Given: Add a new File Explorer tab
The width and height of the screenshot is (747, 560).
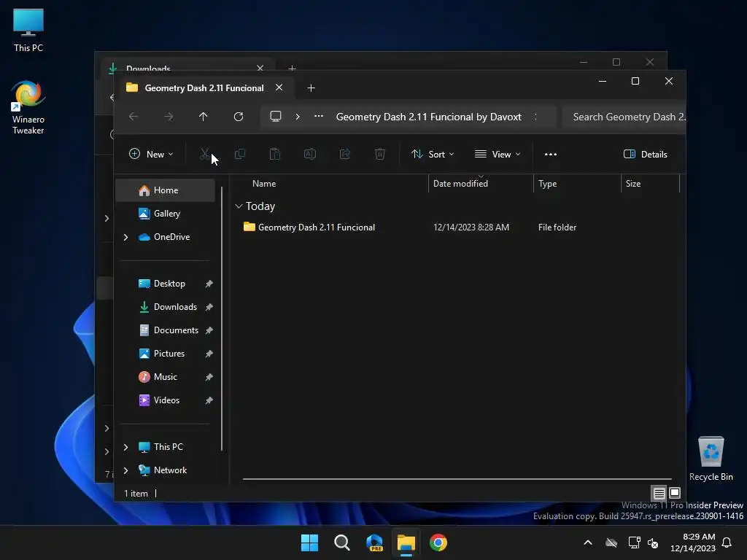Looking at the screenshot, I should [311, 88].
